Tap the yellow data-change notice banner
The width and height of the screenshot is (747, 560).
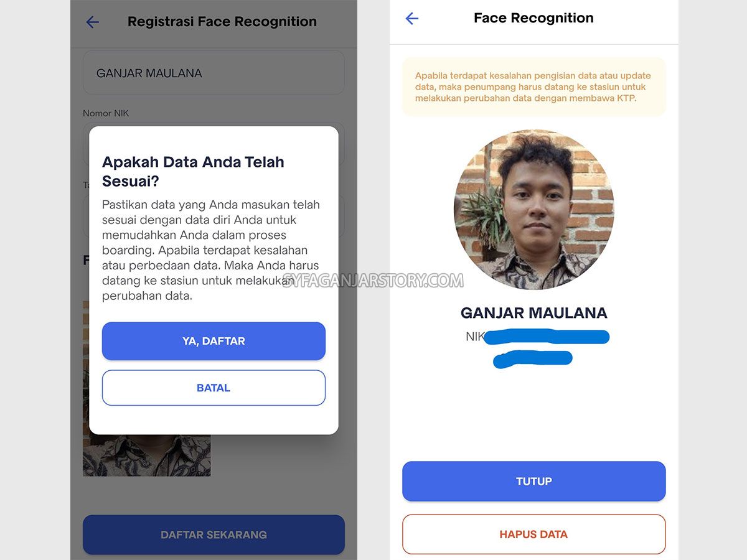(533, 87)
